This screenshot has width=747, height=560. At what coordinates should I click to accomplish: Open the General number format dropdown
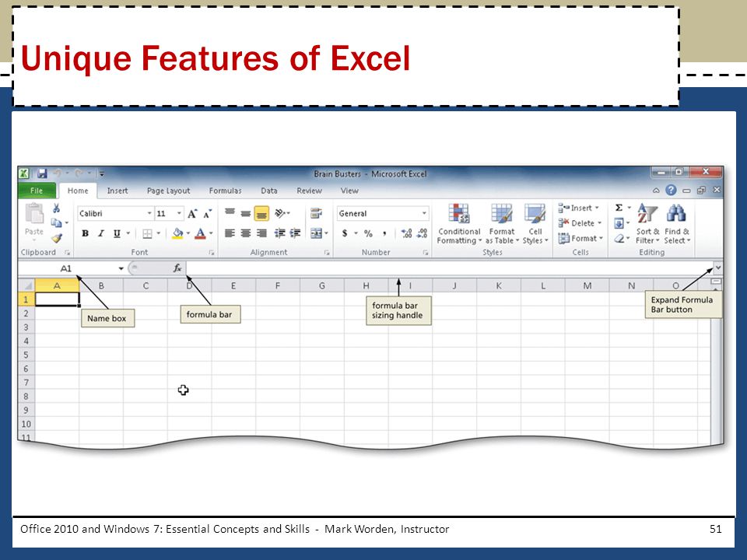(424, 213)
